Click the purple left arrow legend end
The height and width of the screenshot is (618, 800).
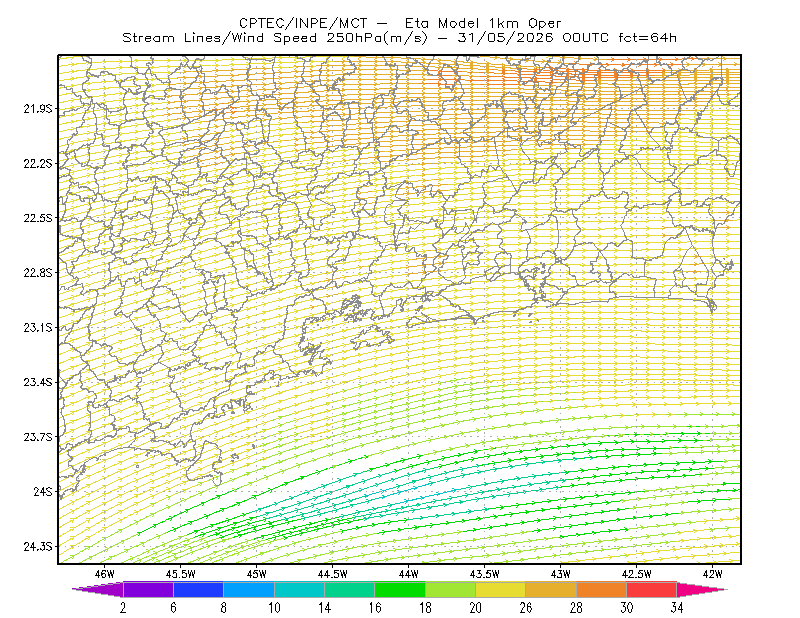[98, 589]
